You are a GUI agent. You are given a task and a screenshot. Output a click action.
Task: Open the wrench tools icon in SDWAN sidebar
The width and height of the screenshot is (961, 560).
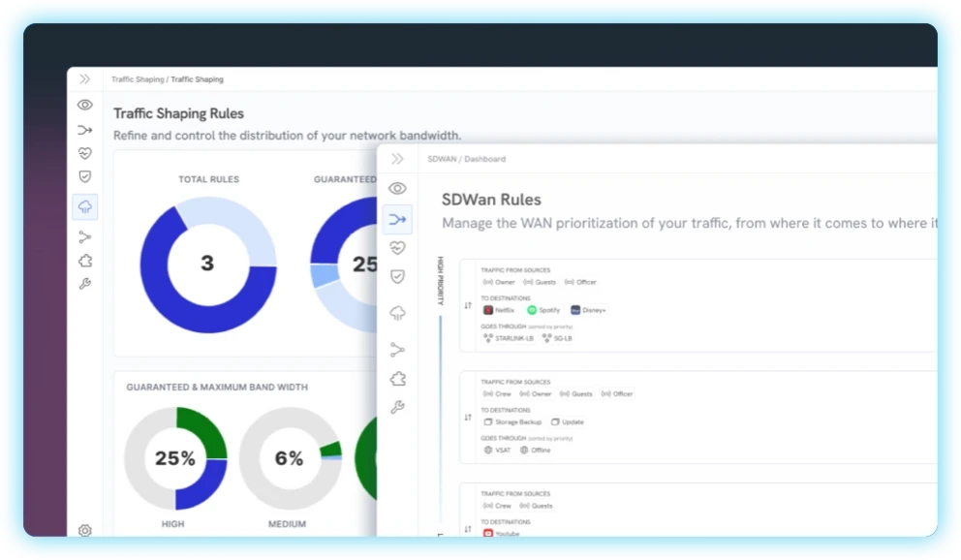(x=397, y=407)
